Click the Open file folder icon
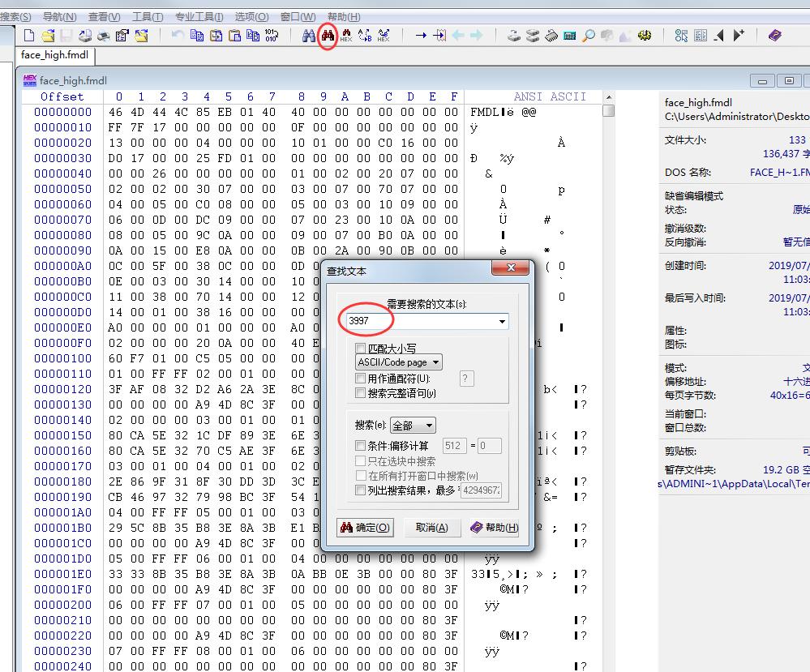 tap(48, 36)
